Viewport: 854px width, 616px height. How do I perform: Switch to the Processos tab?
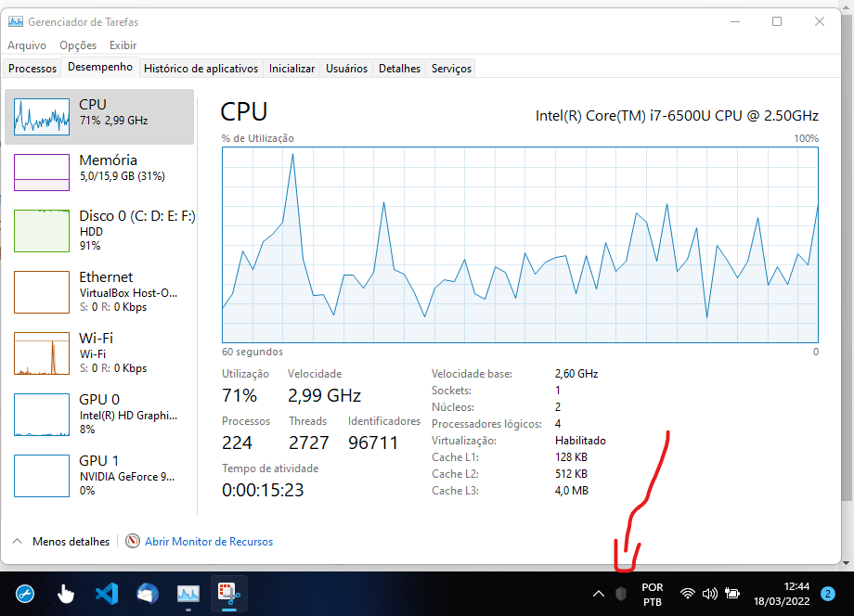click(32, 69)
